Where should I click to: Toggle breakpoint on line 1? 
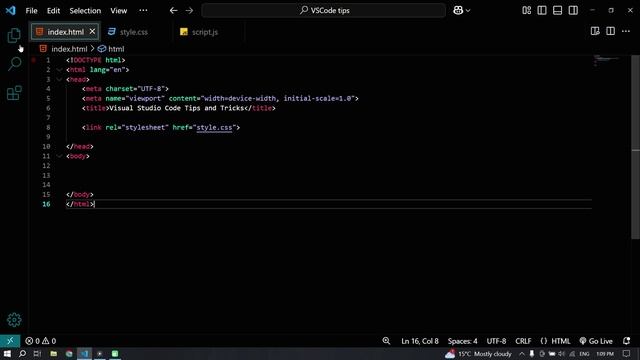click(x=34, y=60)
